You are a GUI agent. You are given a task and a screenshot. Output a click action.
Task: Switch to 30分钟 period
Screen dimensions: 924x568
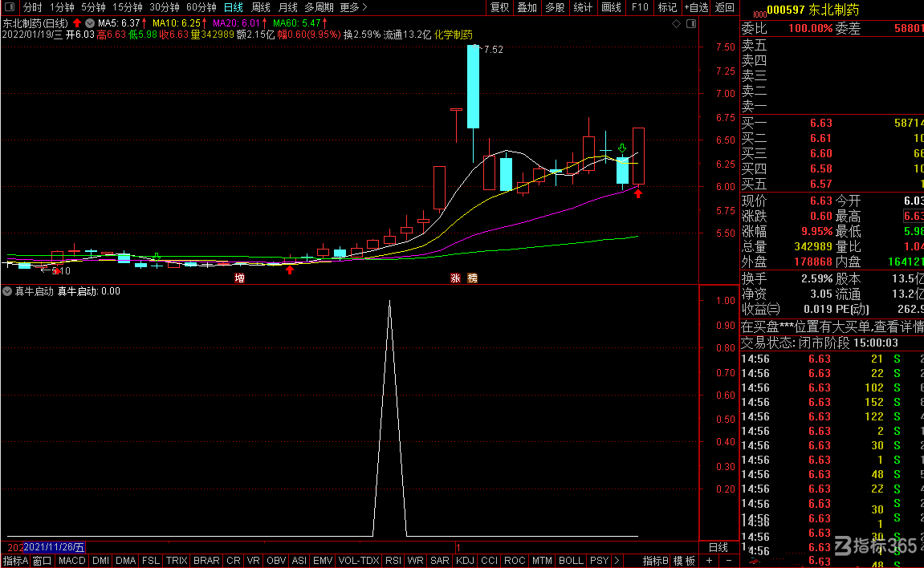[165, 7]
